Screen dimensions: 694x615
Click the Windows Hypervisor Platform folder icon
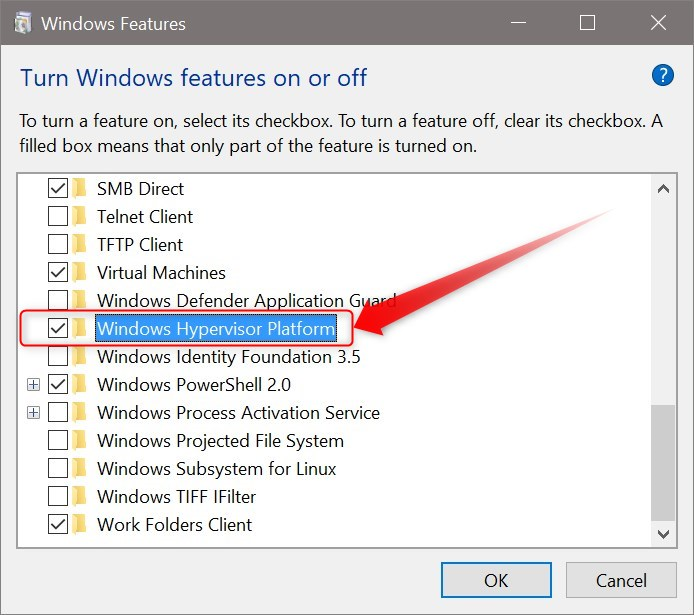point(79,328)
